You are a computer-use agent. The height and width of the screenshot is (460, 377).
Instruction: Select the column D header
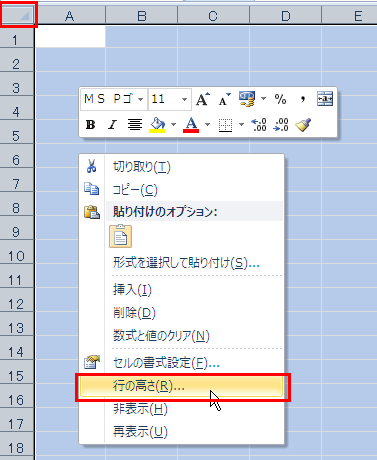point(286,16)
